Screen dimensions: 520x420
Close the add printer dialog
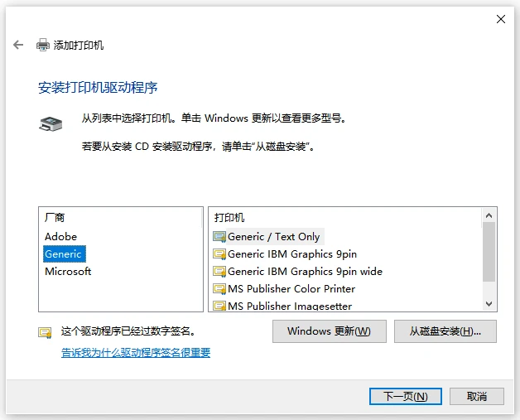point(501,19)
